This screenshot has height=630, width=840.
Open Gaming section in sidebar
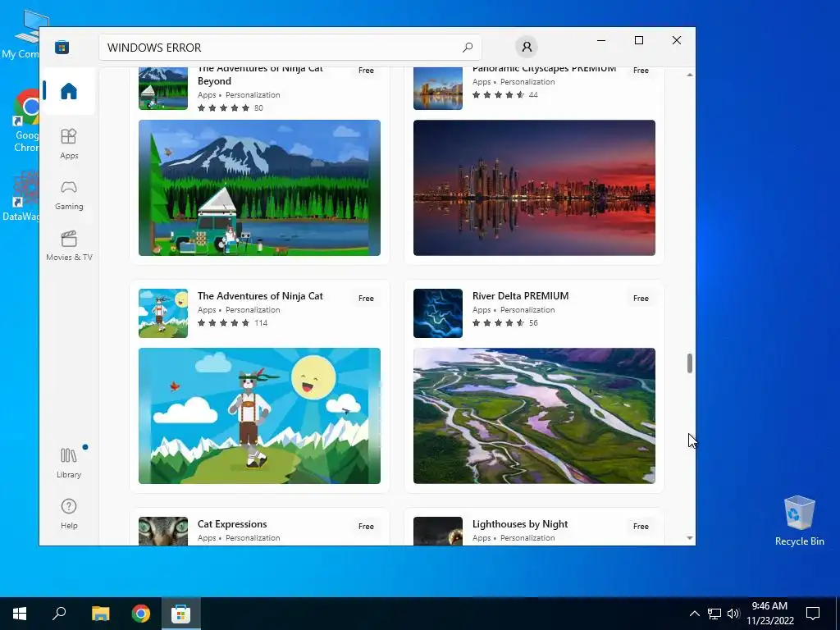click(69, 195)
